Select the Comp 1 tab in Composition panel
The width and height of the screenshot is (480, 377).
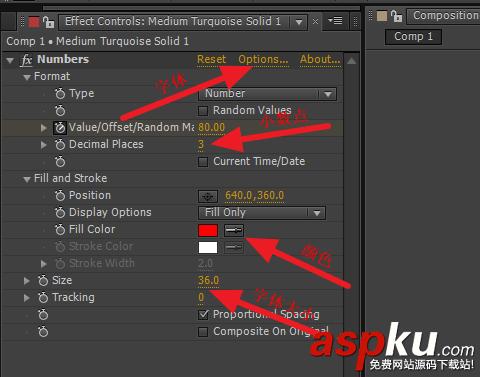[x=413, y=37]
